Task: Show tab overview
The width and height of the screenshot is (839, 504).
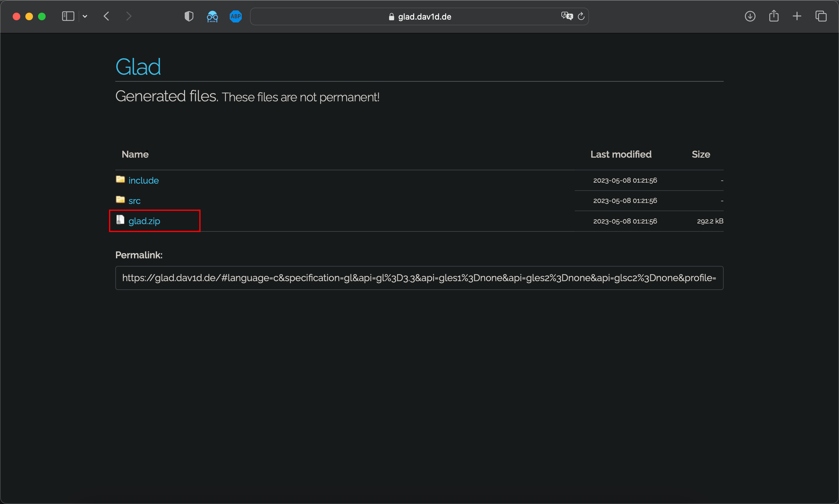Action: [x=821, y=16]
